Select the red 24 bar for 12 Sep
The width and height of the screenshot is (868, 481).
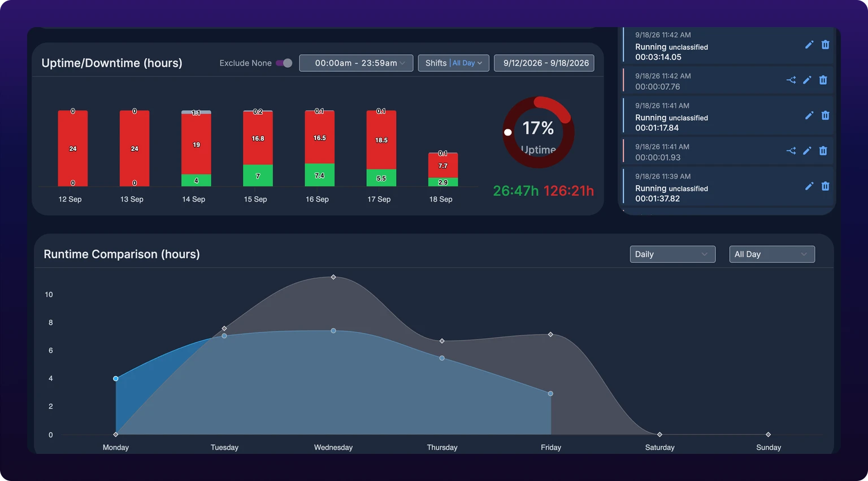point(73,148)
